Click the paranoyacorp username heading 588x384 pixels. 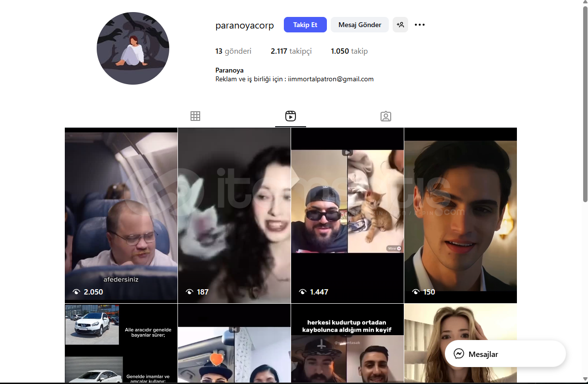[x=245, y=26]
